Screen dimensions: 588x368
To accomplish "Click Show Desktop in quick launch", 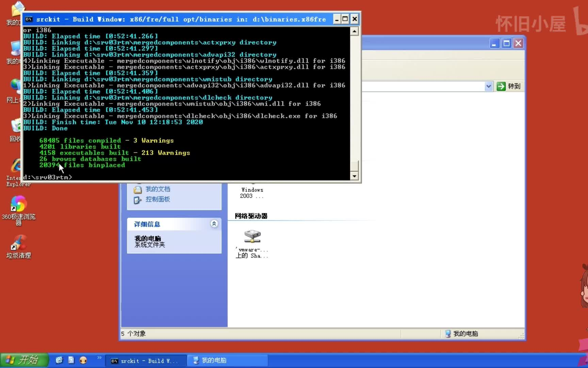I will (71, 360).
